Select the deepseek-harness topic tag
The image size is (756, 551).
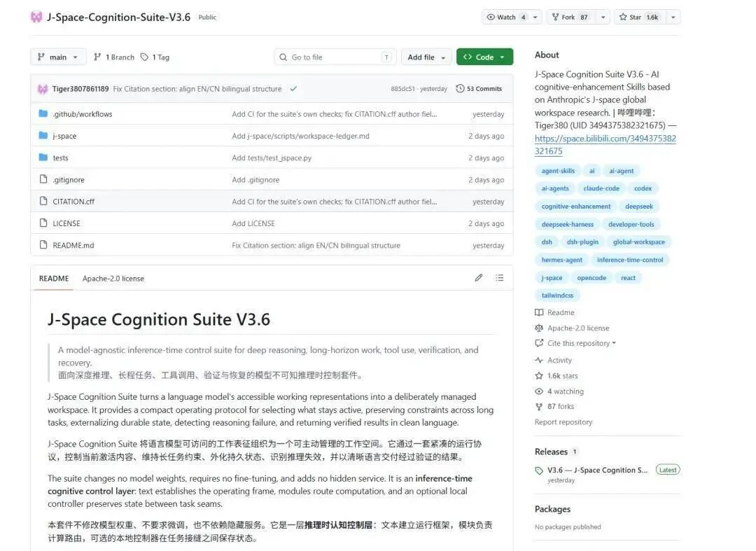[x=568, y=224]
